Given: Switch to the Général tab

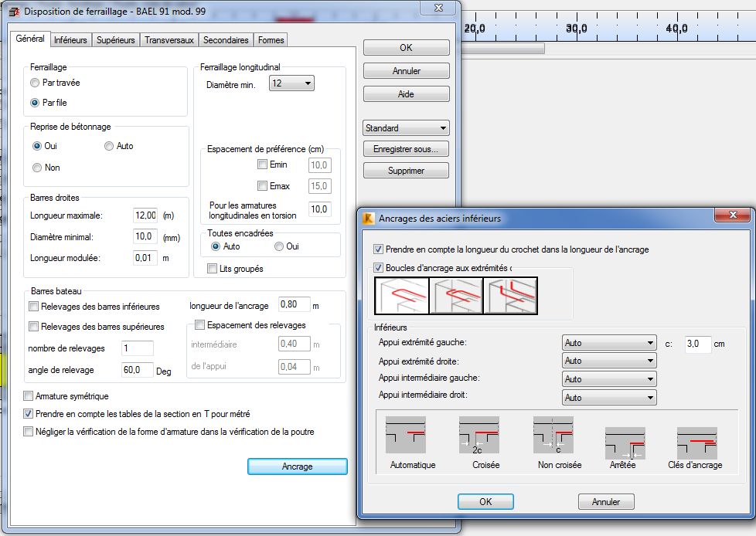Looking at the screenshot, I should [x=30, y=39].
